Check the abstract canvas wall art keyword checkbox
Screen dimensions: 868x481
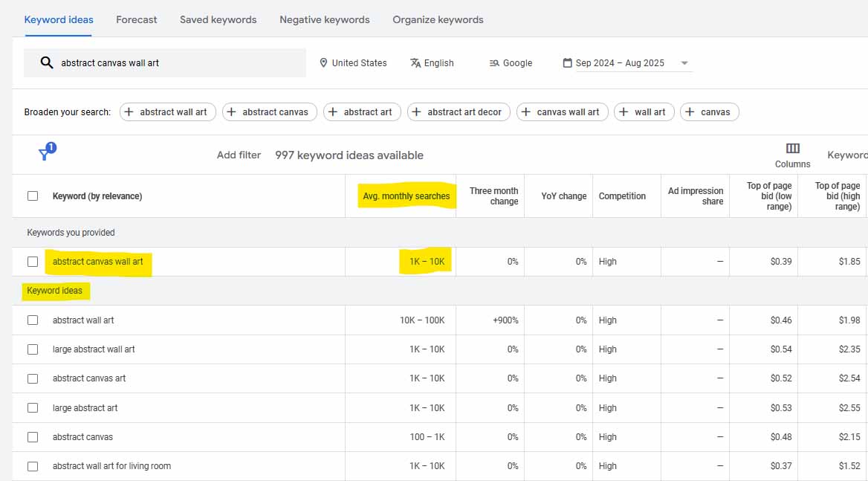pyautogui.click(x=33, y=261)
